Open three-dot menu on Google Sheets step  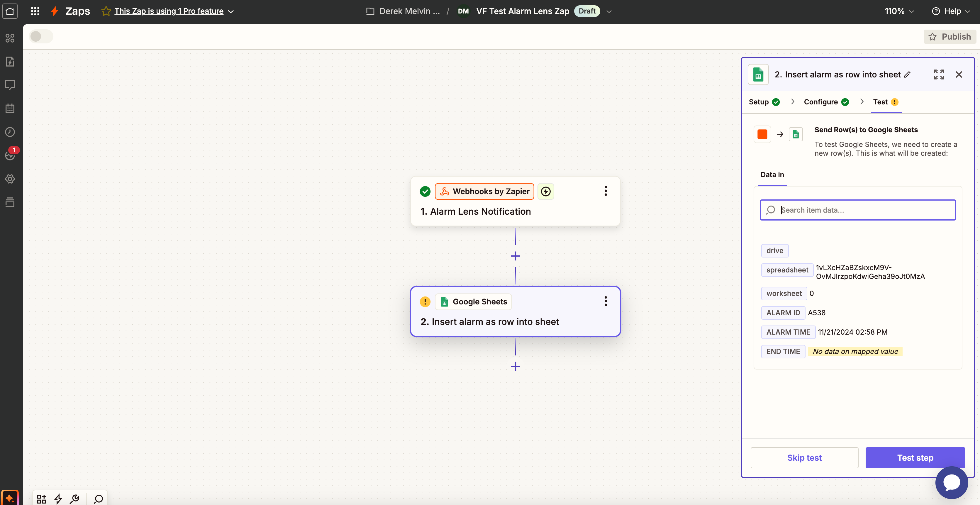[x=606, y=301]
